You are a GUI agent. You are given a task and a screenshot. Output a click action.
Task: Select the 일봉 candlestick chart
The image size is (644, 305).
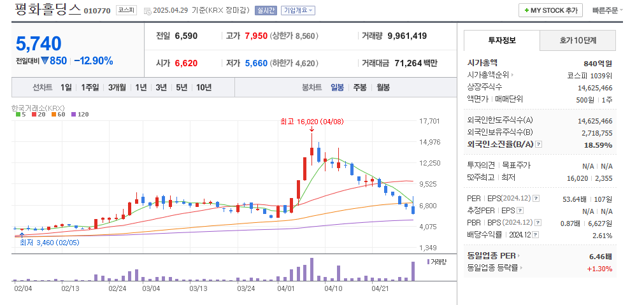[x=337, y=87]
